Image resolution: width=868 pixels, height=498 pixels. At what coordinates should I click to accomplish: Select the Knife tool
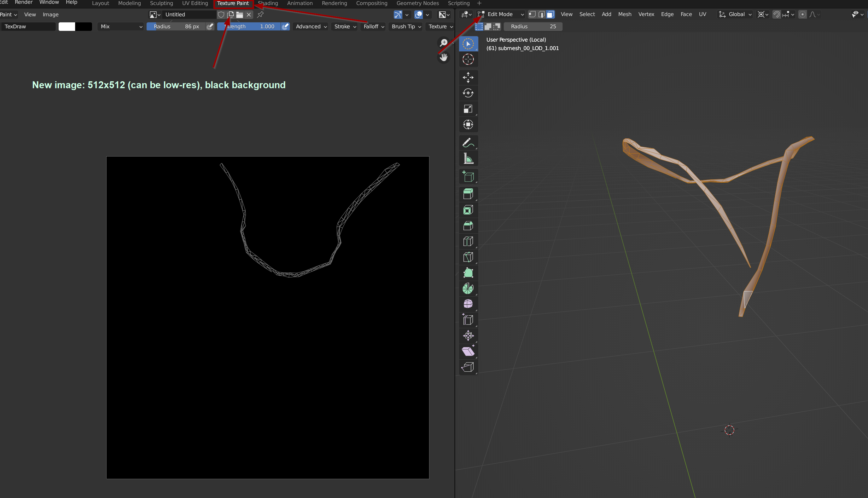point(468,257)
